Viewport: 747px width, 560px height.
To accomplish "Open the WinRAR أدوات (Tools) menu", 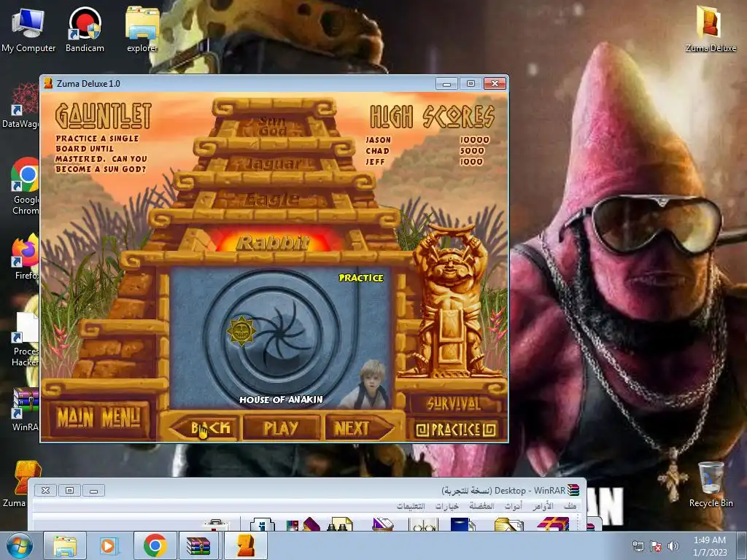I will (514, 506).
